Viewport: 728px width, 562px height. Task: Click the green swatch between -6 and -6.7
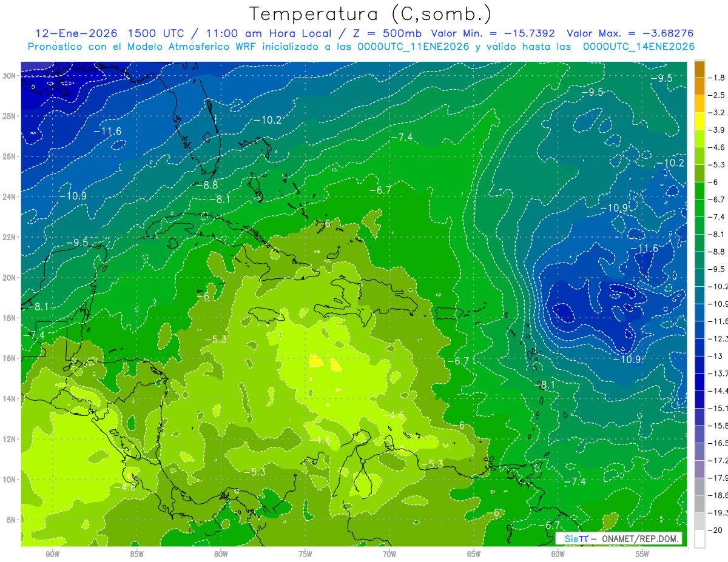699,191
